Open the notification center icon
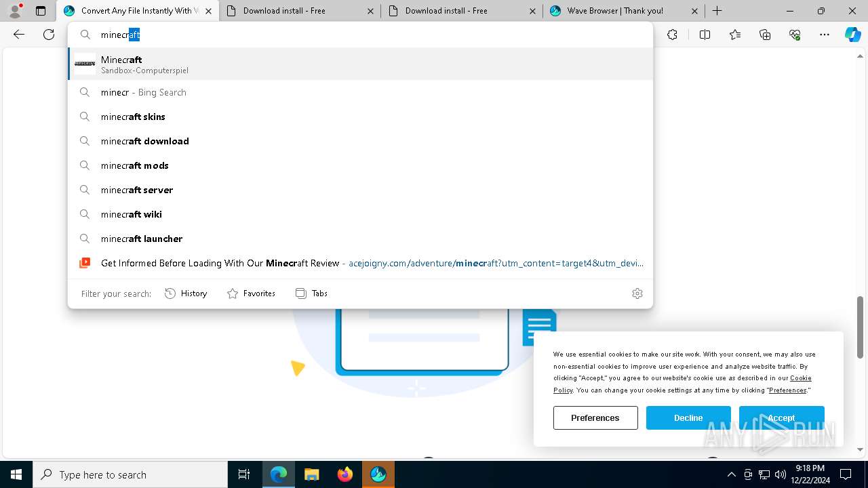The height and width of the screenshot is (488, 868). click(x=846, y=474)
